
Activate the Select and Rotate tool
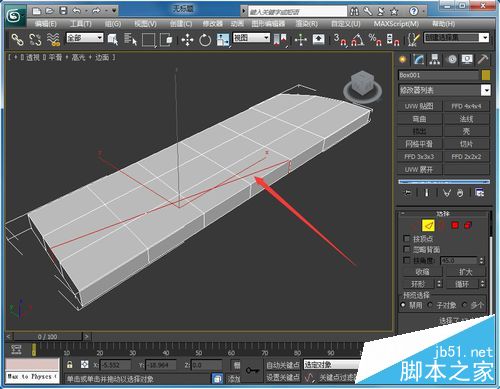(x=205, y=40)
